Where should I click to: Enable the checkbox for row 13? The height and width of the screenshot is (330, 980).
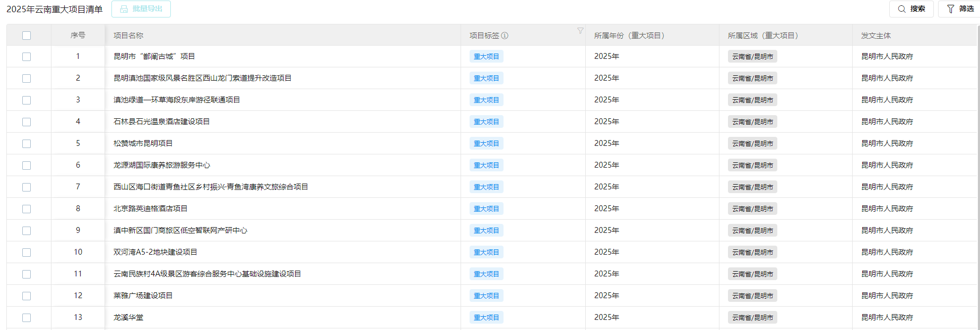[x=27, y=318]
